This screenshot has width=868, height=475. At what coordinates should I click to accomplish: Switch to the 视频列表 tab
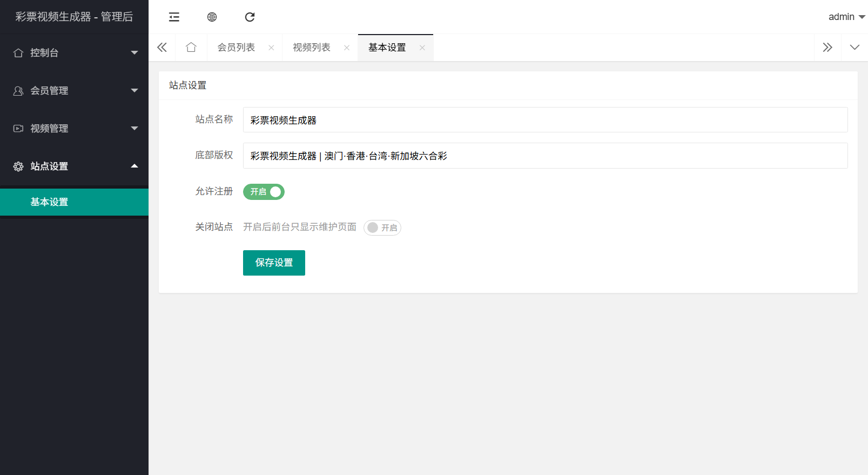pyautogui.click(x=312, y=48)
